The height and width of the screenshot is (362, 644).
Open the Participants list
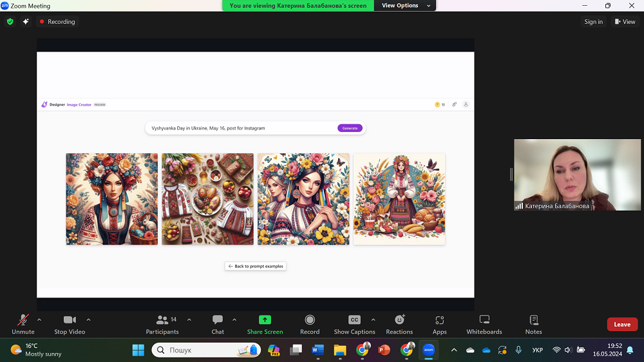point(162,320)
